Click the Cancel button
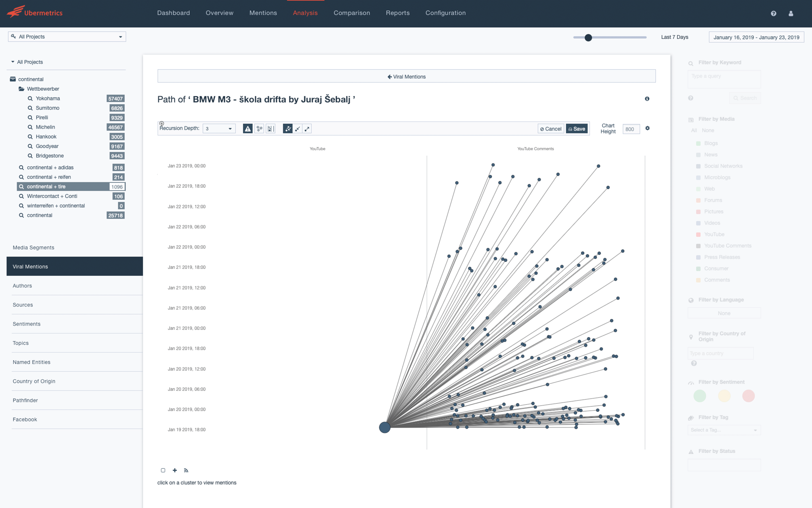Viewport: 812px width, 508px height. pyautogui.click(x=551, y=129)
